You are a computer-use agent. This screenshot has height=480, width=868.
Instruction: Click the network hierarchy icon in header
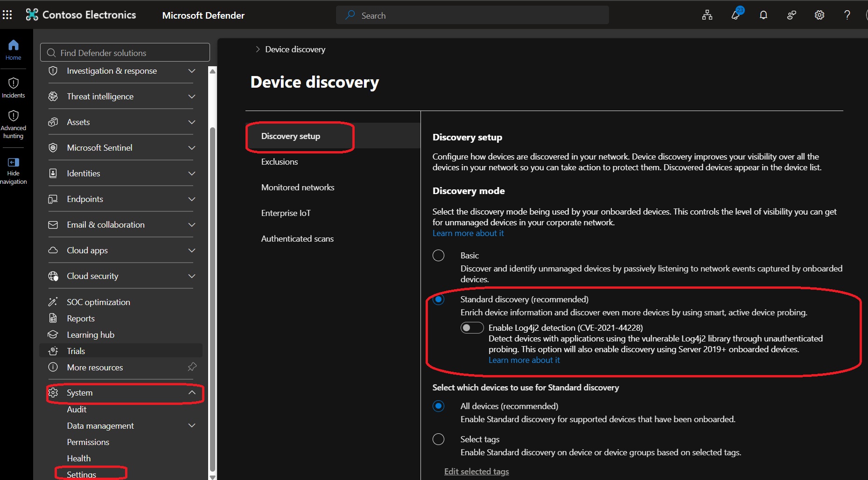coord(707,15)
